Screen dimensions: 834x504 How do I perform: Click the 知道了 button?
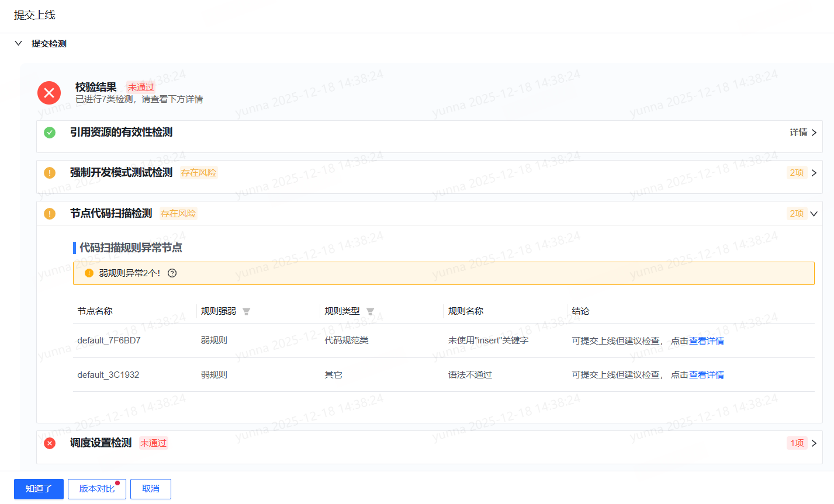39,489
